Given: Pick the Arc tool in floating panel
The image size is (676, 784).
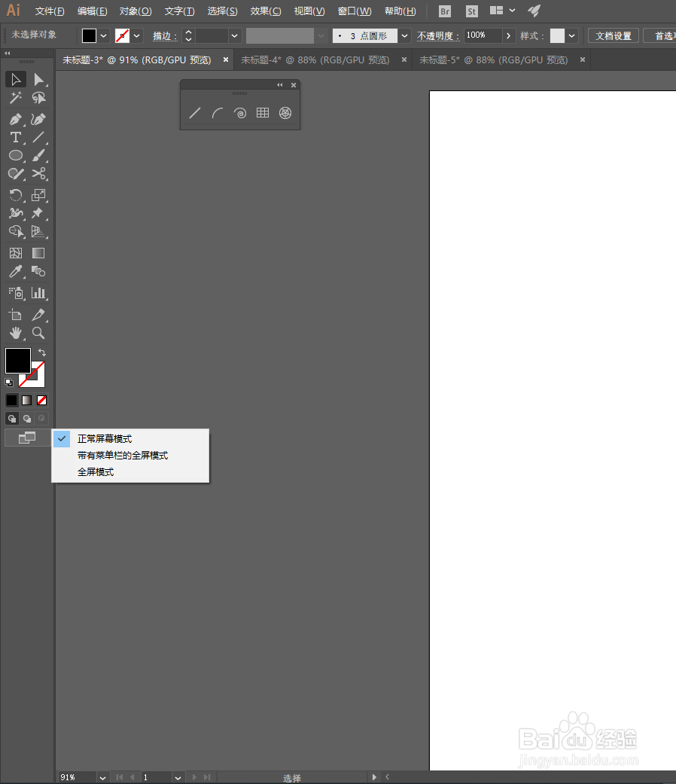Looking at the screenshot, I should pos(218,113).
